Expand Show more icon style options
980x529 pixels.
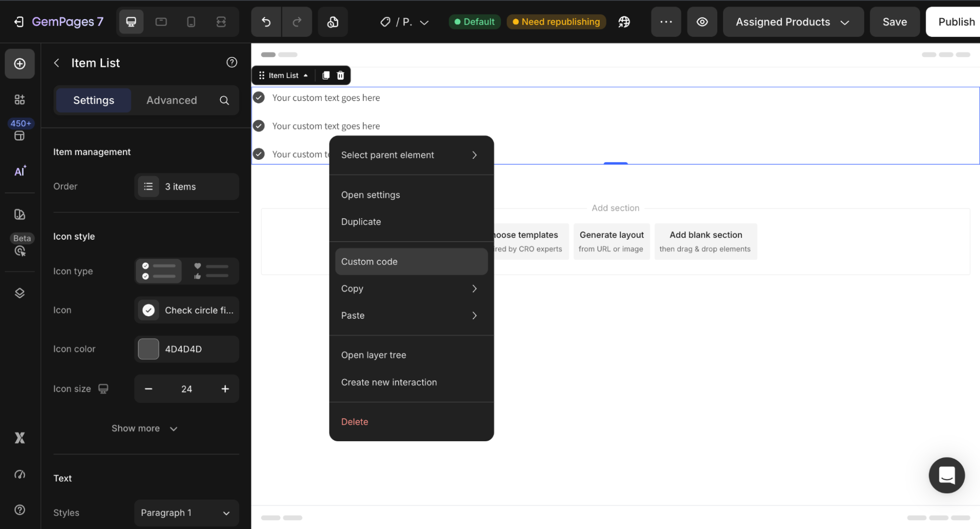[x=144, y=428]
